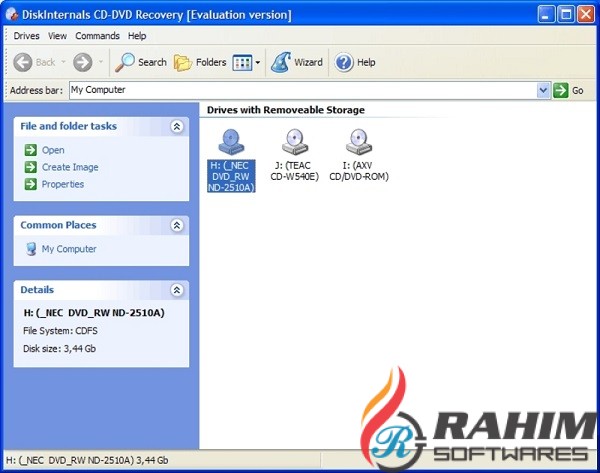Launch the recovery Wizard
This screenshot has height=473, width=600.
(297, 62)
